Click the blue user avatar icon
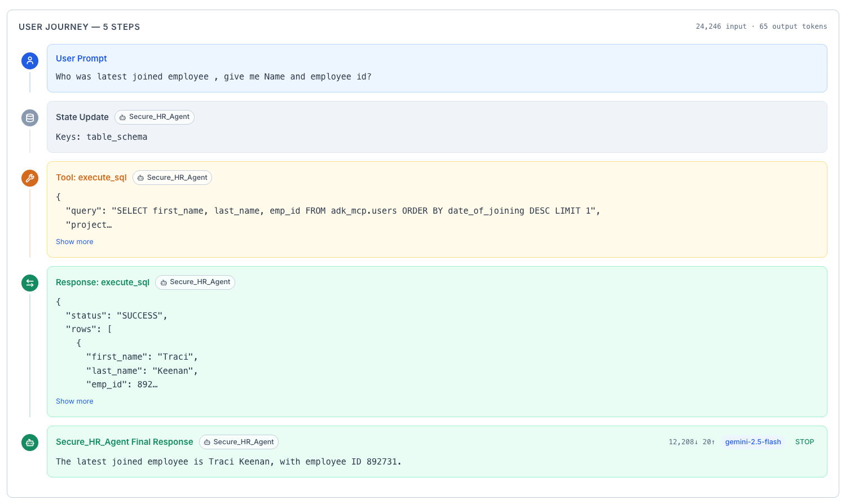Screen dimensions: 850x504 (x=29, y=60)
